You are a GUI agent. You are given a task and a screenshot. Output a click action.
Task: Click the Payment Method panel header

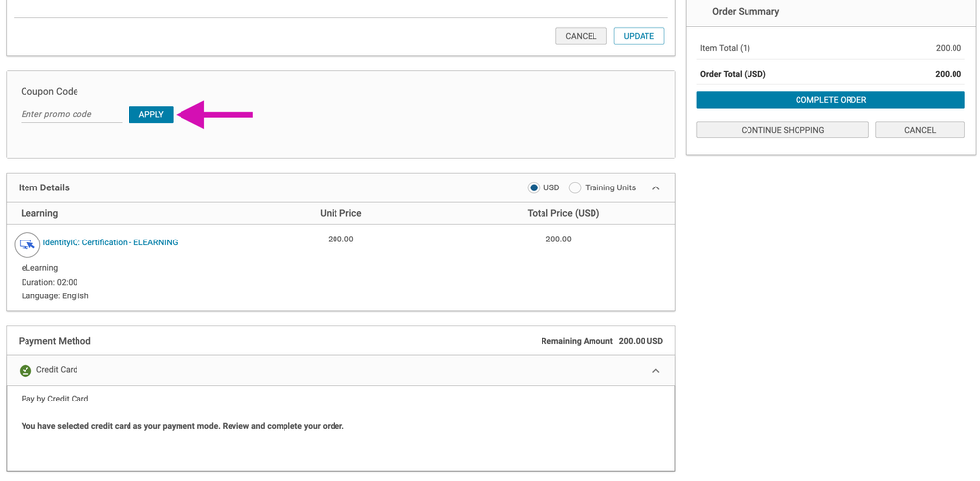pos(55,341)
